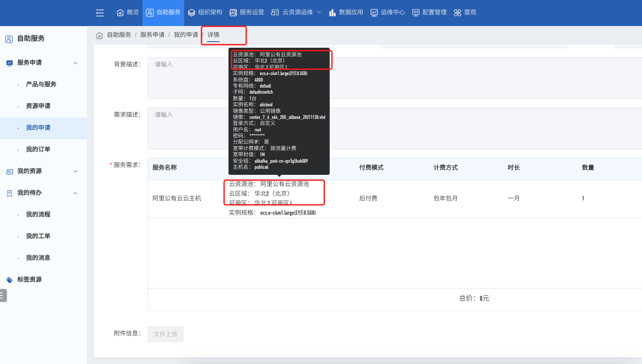
Task: Select 我的消息 in the sidebar
Action: [38, 258]
